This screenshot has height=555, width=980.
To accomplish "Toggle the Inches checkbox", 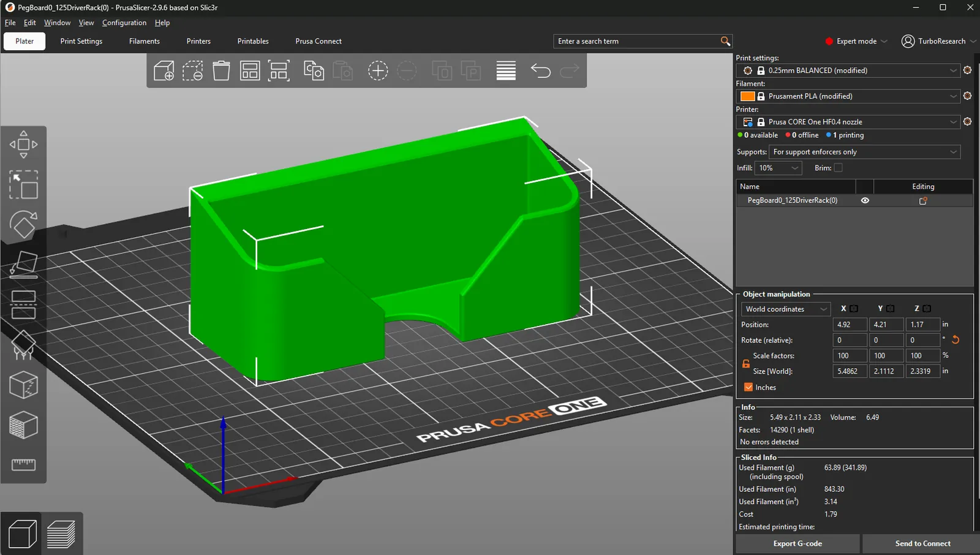I will click(748, 387).
